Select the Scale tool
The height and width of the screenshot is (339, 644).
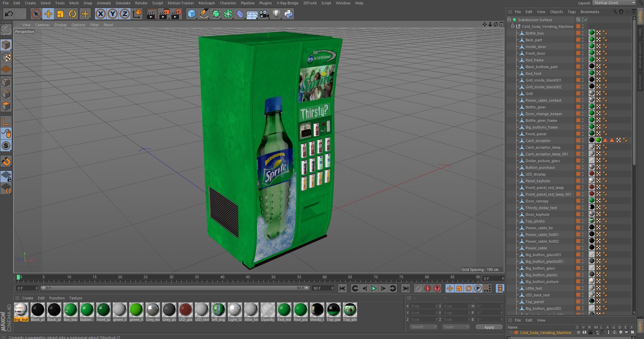pos(60,14)
